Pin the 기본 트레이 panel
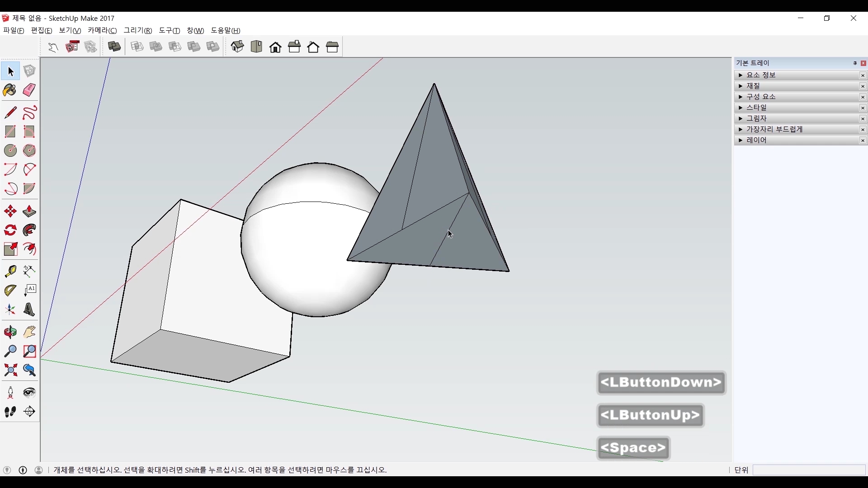 click(x=855, y=63)
